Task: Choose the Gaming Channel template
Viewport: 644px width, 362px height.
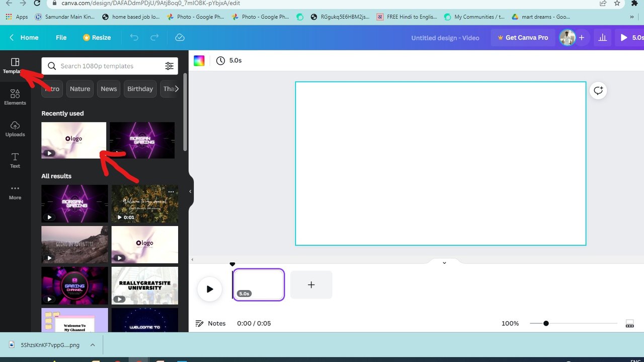Action: (74, 285)
